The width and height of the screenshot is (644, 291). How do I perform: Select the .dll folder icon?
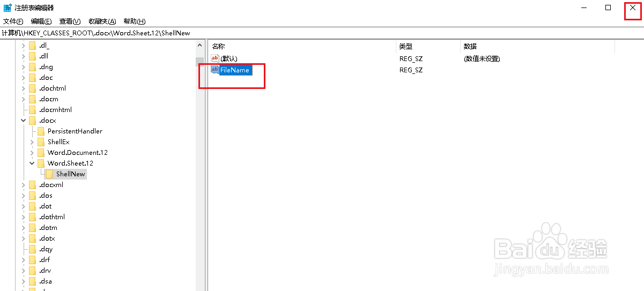32,56
